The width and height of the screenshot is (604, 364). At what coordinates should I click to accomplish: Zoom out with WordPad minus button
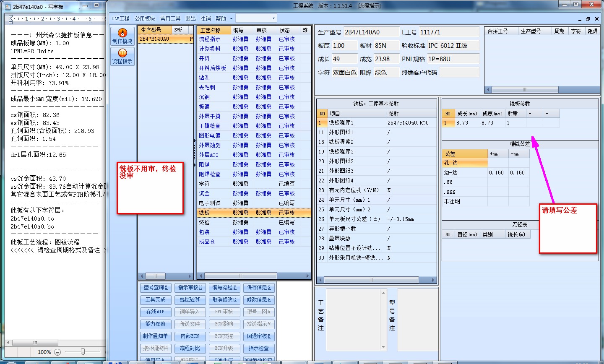coord(57,352)
